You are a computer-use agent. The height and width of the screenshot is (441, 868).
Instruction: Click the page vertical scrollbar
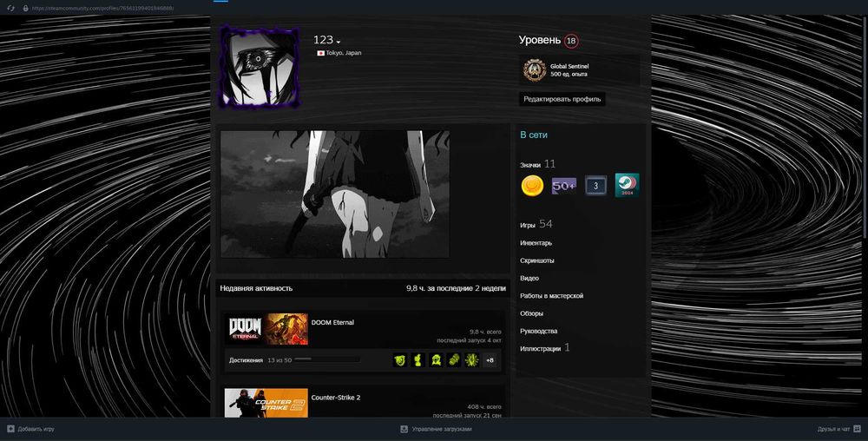(x=865, y=128)
